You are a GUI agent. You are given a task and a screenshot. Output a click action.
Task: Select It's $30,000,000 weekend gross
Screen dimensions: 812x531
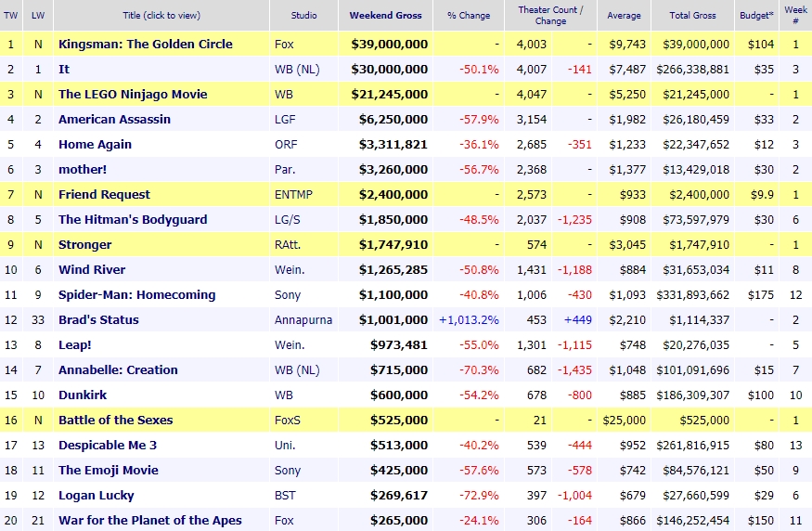point(390,69)
